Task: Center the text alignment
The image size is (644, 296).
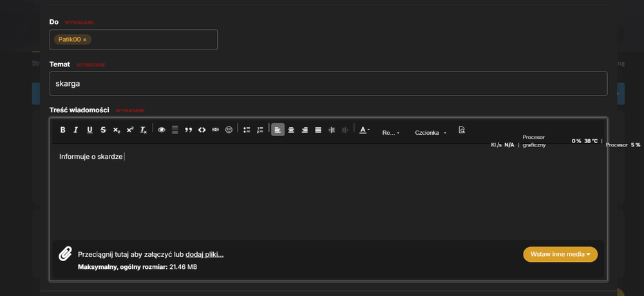Action: click(291, 130)
